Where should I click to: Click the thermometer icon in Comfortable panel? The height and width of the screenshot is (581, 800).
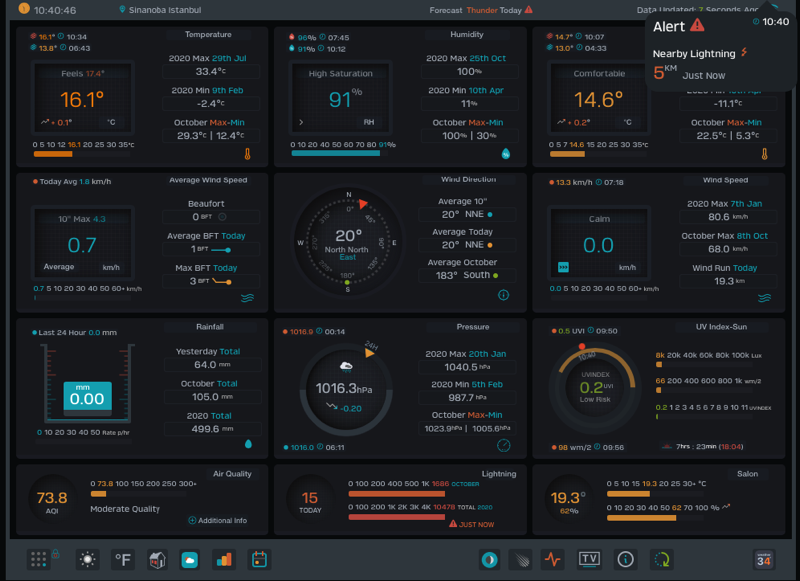(764, 154)
